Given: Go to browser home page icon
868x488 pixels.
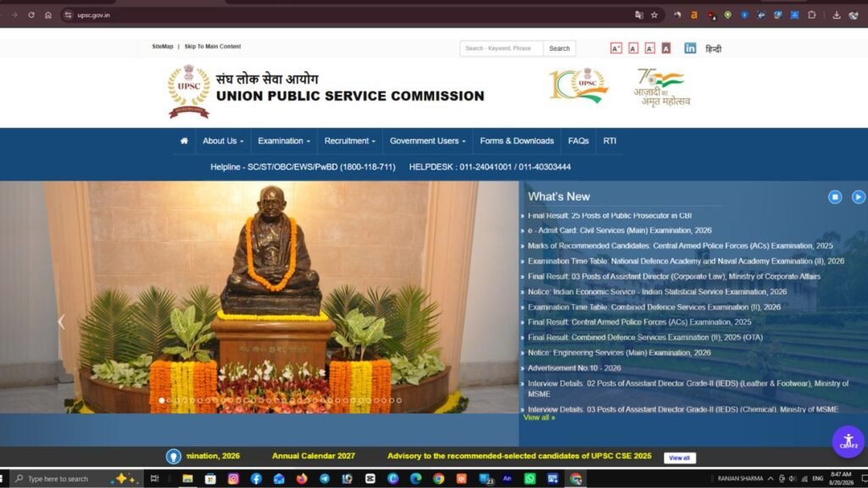Looking at the screenshot, I should coord(48,15).
